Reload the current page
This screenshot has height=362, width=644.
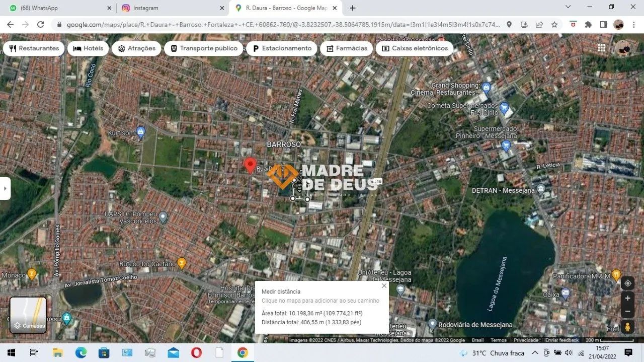click(41, 24)
